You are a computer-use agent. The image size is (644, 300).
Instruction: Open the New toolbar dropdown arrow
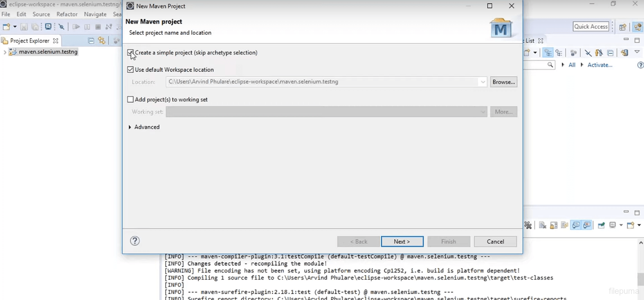click(15, 27)
